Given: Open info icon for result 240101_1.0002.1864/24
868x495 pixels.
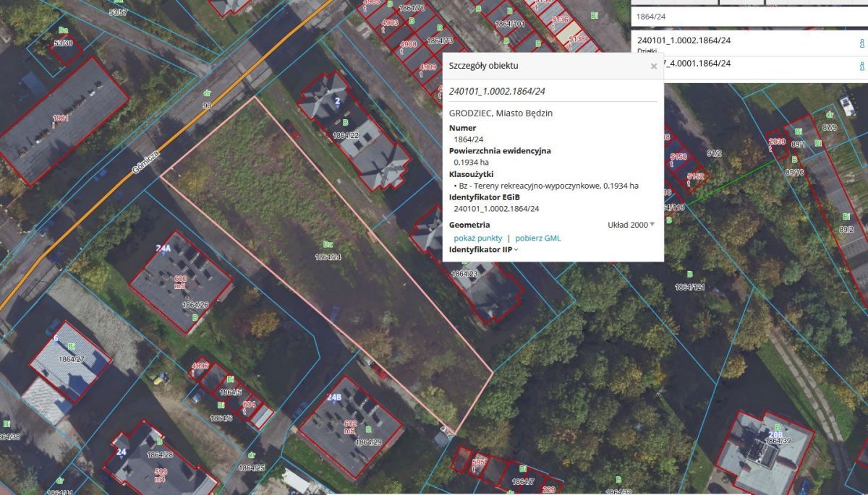Looking at the screenshot, I should [x=861, y=43].
